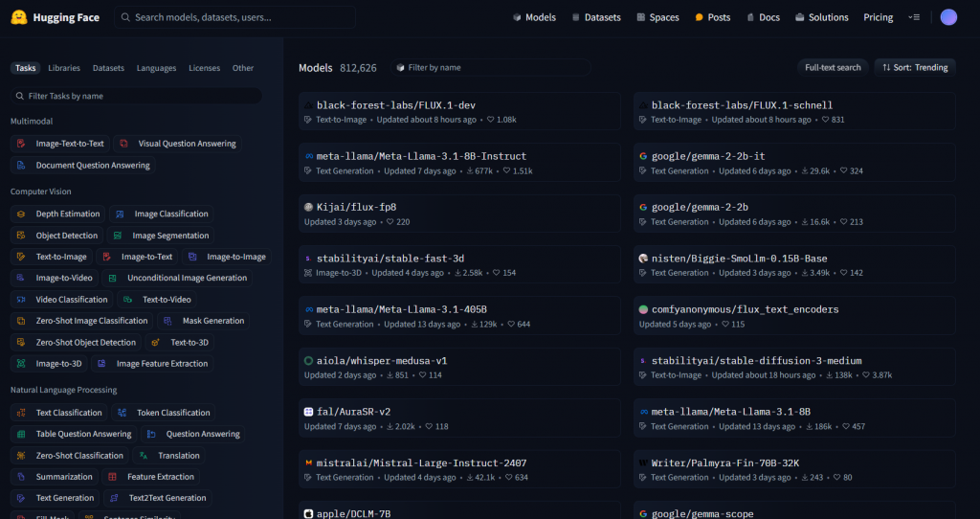Open mistralai/Mistral-Large-Instruct-2407 model card
The image size is (980, 519).
(459, 469)
